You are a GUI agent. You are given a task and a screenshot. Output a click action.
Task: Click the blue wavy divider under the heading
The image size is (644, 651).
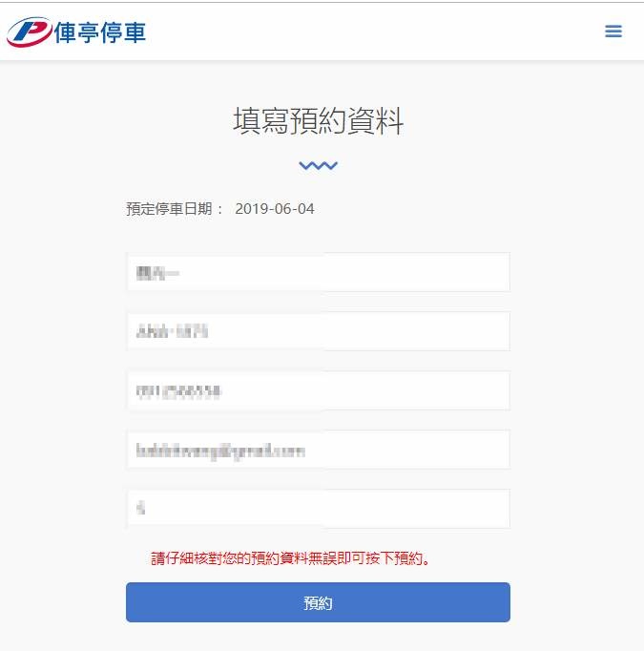(x=319, y=166)
